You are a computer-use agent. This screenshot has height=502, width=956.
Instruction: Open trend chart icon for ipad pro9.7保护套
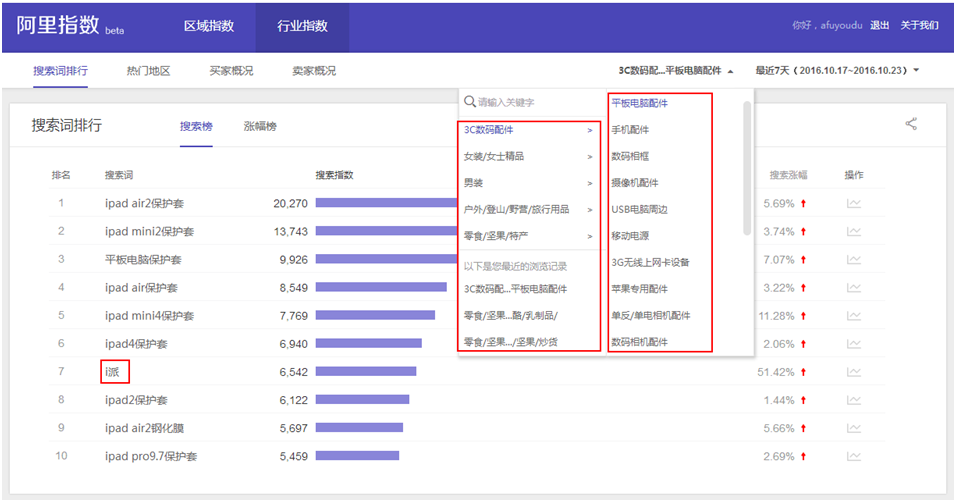(854, 456)
